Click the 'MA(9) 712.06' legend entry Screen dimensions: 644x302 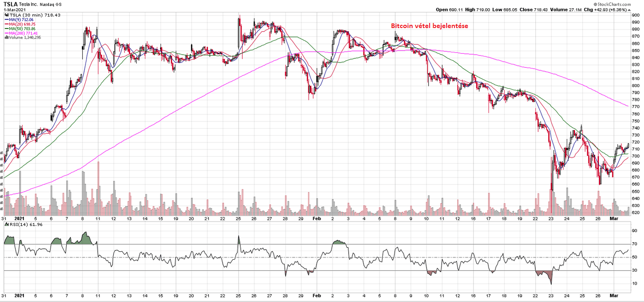20,20
